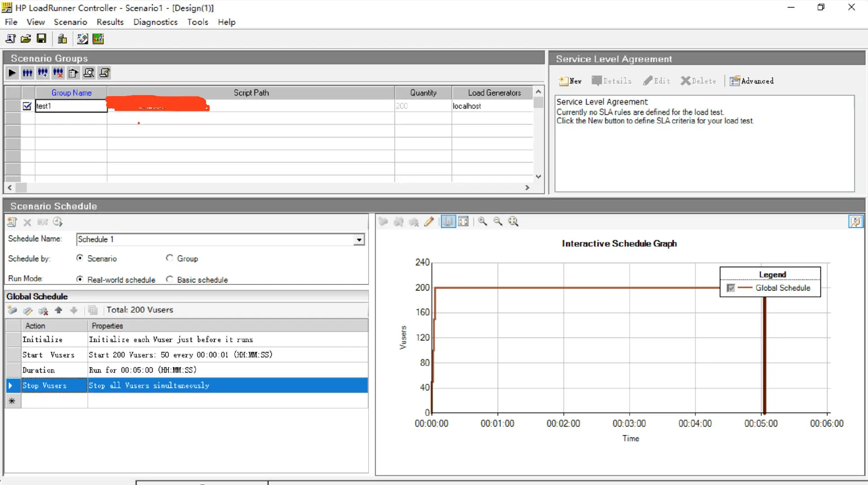Viewport: 868px width, 485px height.
Task: Click the Start Scenario play icon
Action: point(12,73)
